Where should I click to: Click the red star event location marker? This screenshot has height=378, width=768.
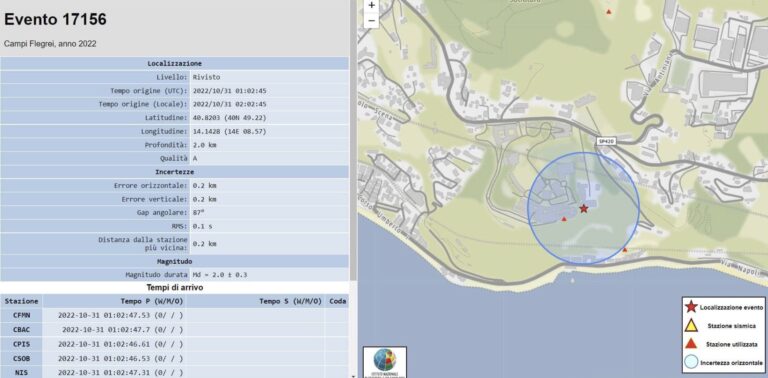click(x=583, y=209)
